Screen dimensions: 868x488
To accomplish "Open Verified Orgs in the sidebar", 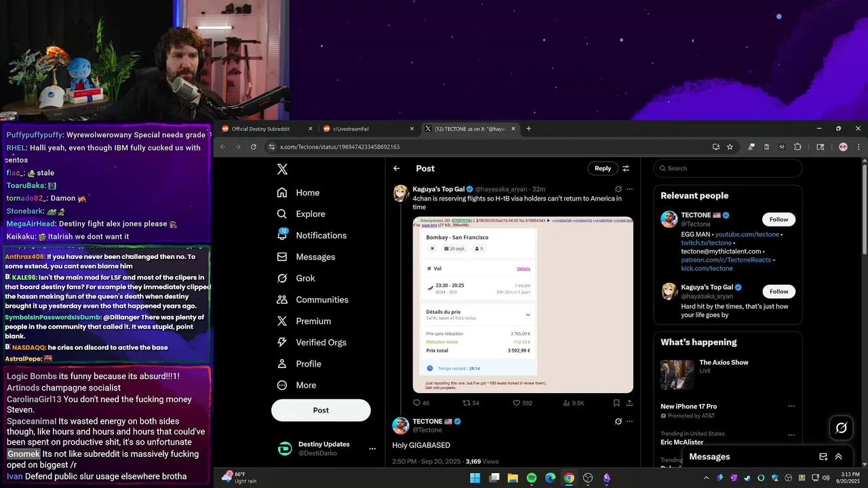I will (x=313, y=342).
